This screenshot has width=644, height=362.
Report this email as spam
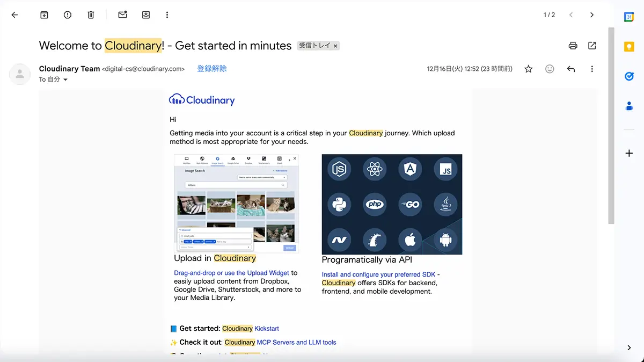coord(68,15)
